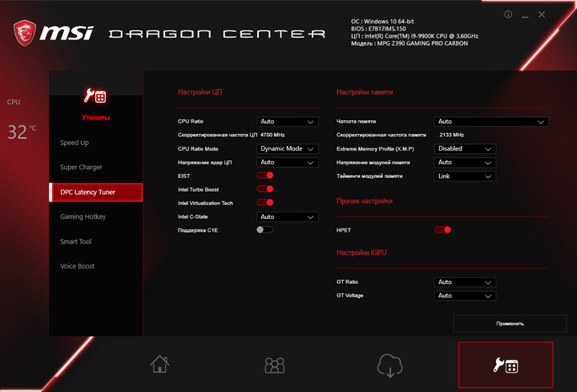Open Gaming Hotkey in sidebar
577x392 pixels.
[x=83, y=216]
